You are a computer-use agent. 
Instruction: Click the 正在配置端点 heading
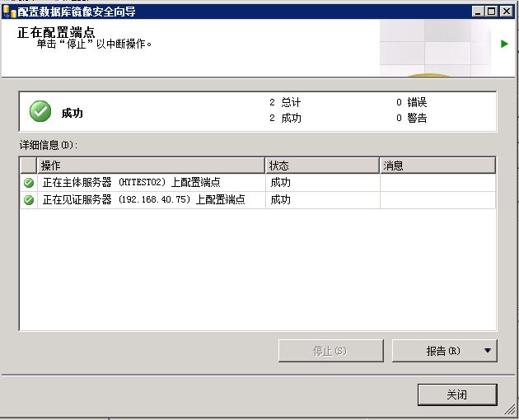coord(56,32)
